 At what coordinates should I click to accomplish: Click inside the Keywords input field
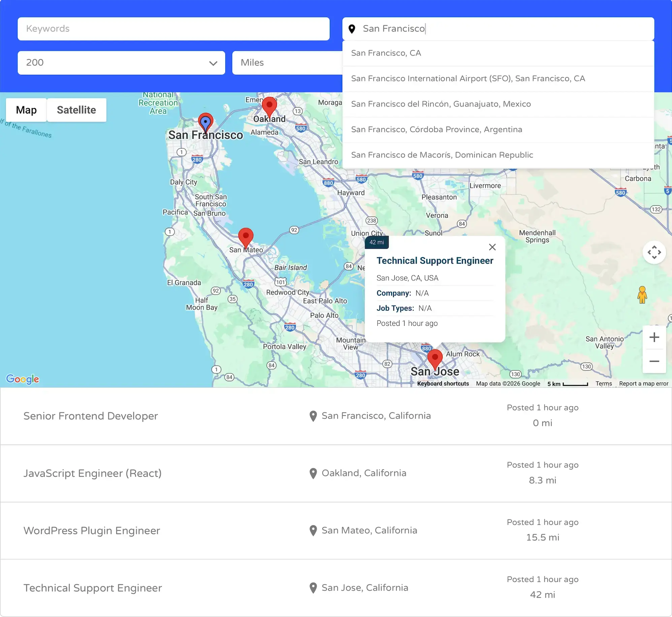173,29
